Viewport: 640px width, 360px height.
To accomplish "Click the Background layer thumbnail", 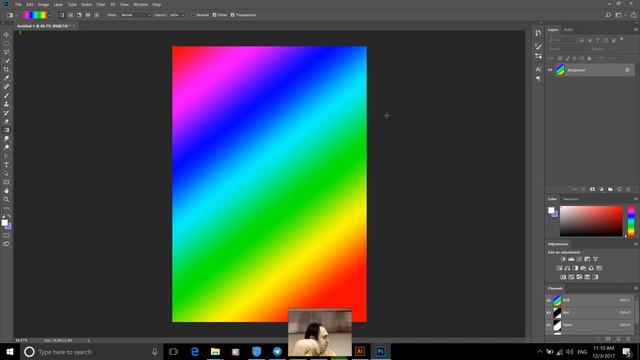I will coord(560,70).
